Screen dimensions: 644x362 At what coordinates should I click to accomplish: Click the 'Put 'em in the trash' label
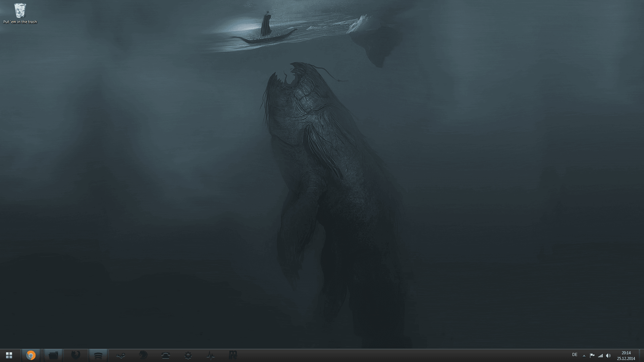pos(20,22)
